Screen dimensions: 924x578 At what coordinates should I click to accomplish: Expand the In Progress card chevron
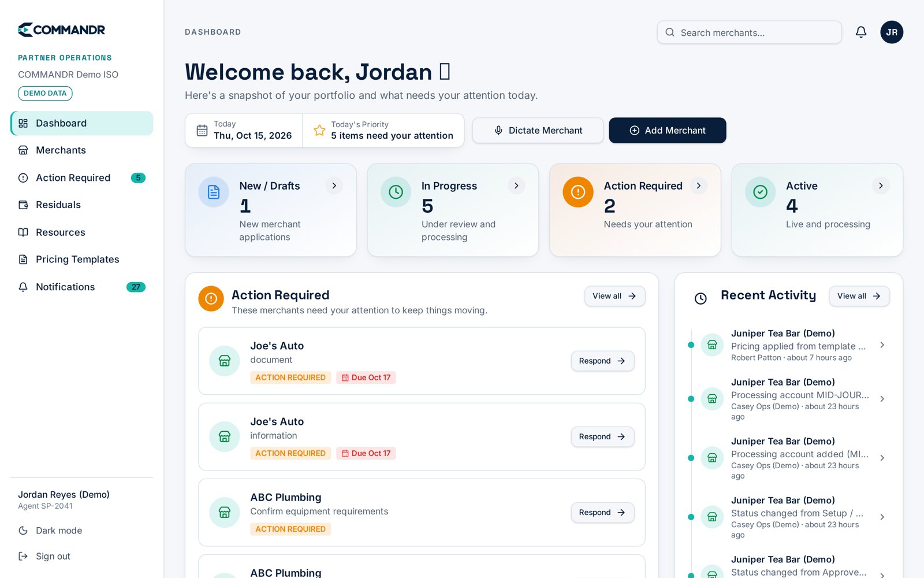coord(516,186)
